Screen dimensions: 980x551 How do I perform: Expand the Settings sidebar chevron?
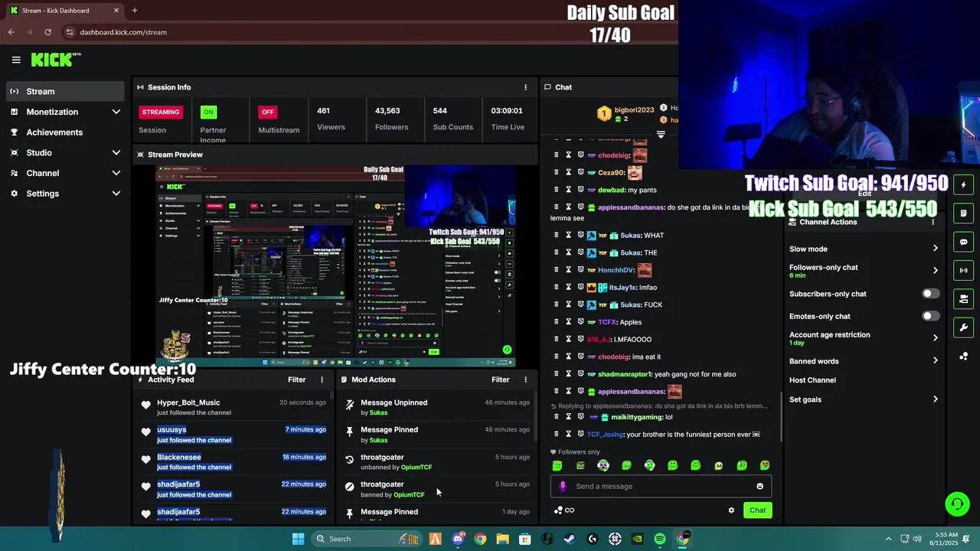116,194
